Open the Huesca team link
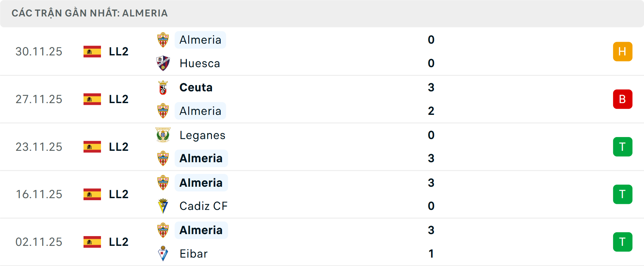The image size is (644, 266). (200, 63)
